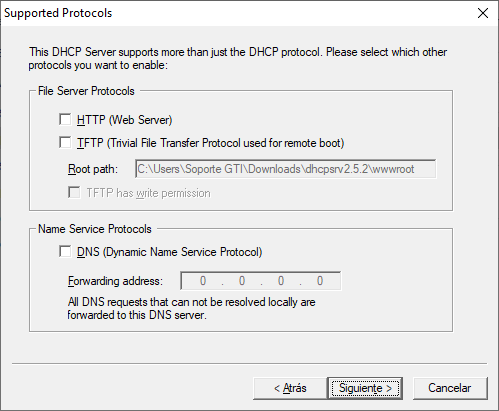Select the first octet of Forwarding address
This screenshot has height=411, width=499.
pyautogui.click(x=203, y=281)
